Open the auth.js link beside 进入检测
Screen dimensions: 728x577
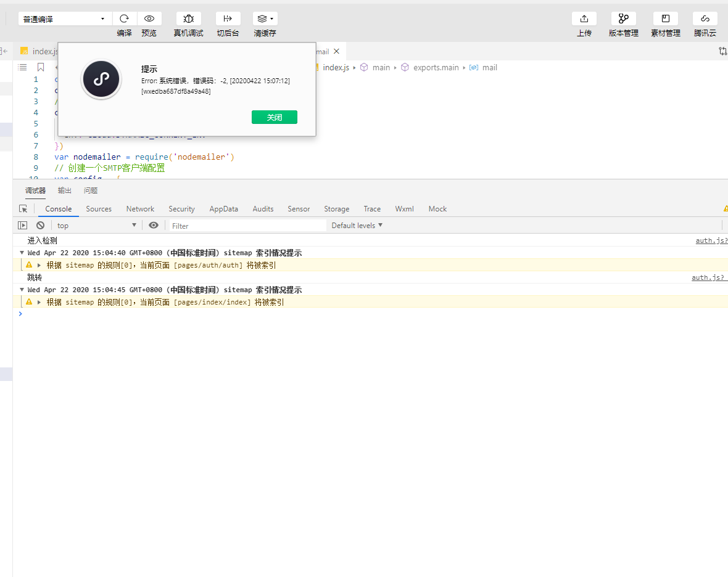pos(711,241)
